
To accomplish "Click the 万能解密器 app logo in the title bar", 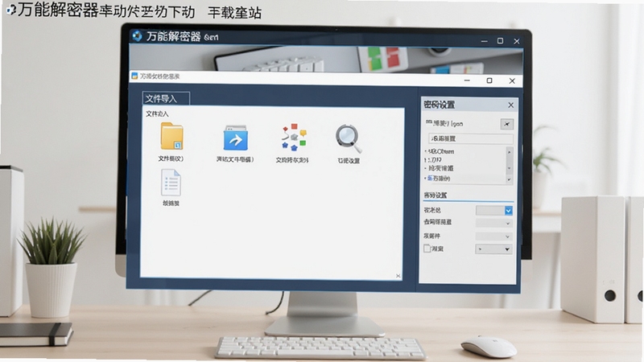I will coord(137,36).
